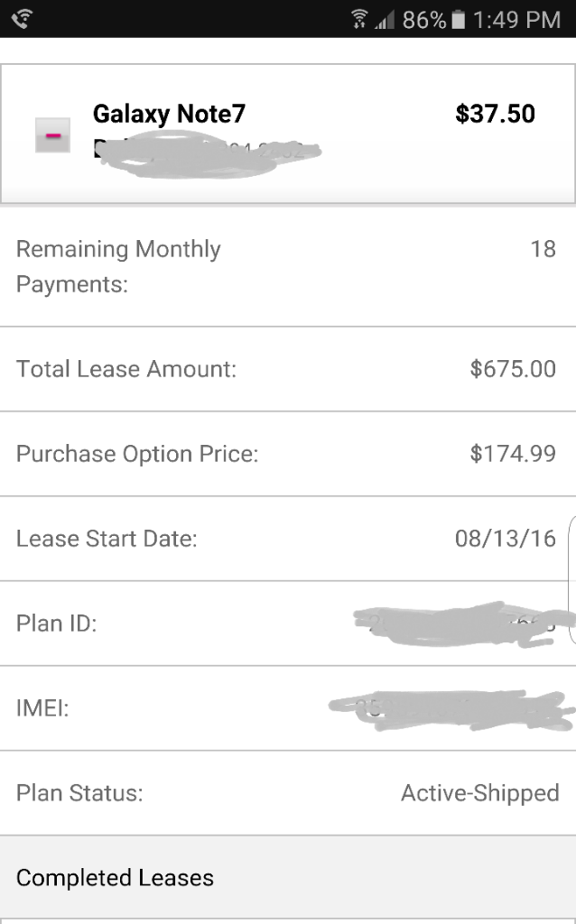Open the Completed Leases section
Viewport: 576px width, 924px height.
(288, 877)
